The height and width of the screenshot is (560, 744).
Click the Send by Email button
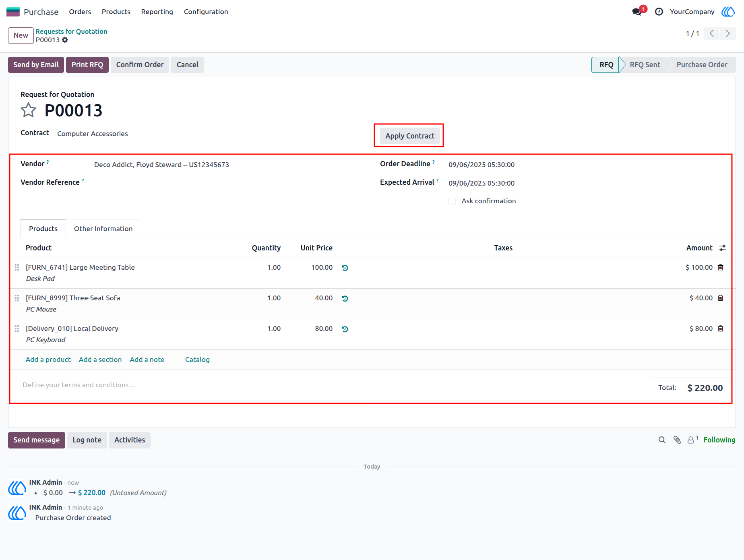click(x=36, y=65)
